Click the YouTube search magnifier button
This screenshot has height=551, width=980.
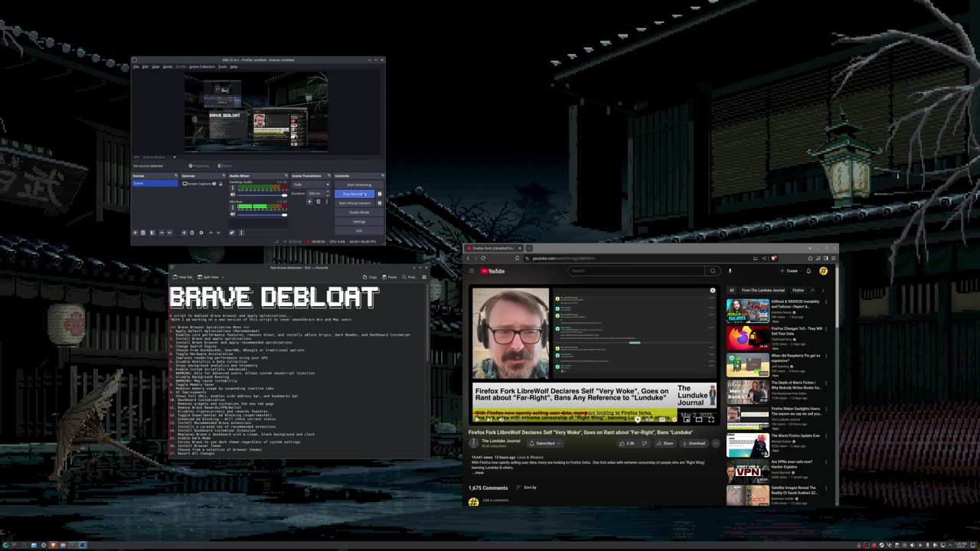tap(712, 271)
